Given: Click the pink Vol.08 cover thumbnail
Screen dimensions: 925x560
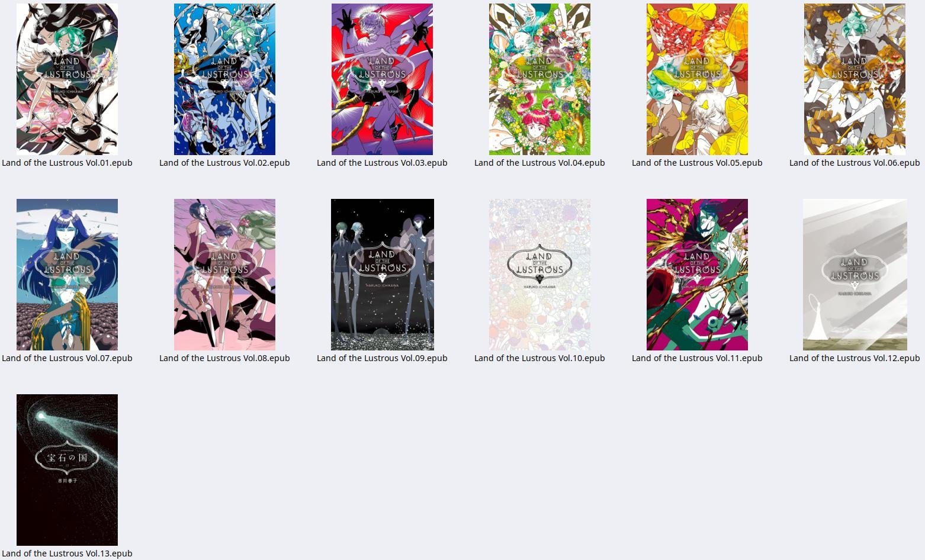Looking at the screenshot, I should point(224,275).
